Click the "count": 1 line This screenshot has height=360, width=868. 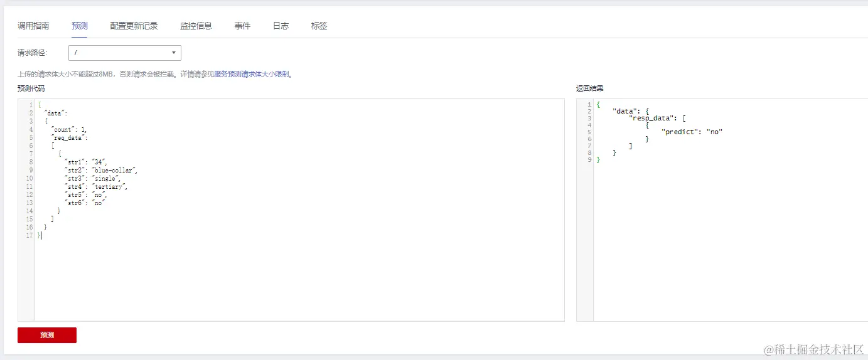click(69, 129)
